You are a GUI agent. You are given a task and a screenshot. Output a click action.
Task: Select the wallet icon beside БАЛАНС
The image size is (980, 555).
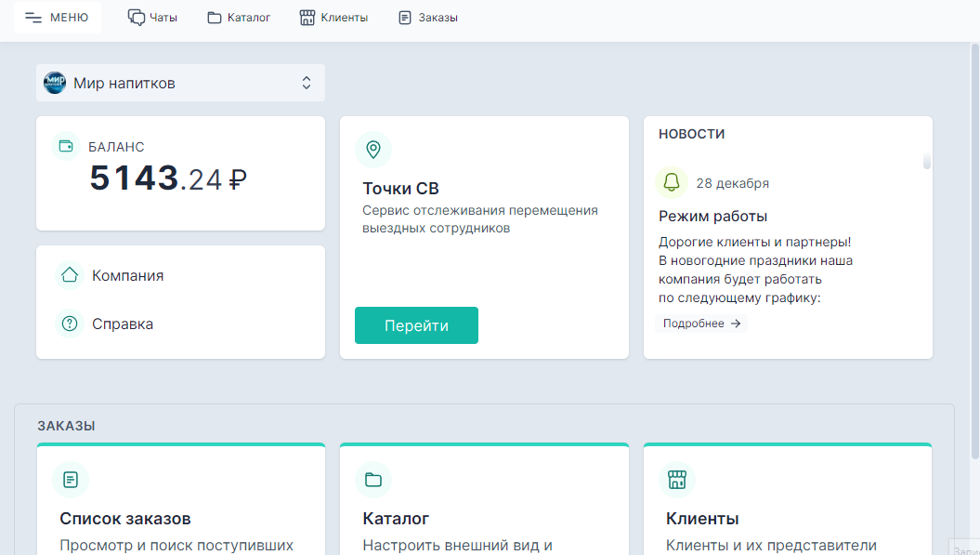point(66,146)
